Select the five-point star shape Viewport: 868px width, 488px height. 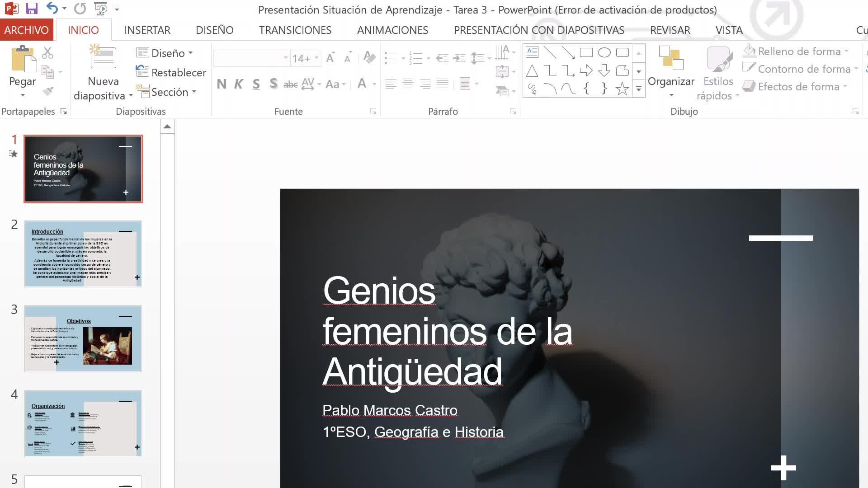[x=622, y=89]
